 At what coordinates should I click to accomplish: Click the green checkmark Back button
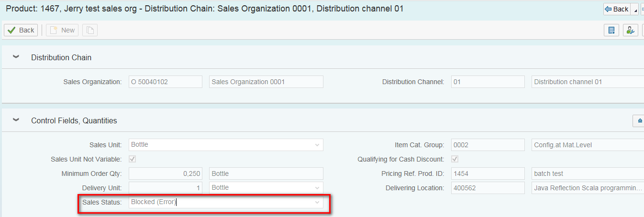(21, 30)
